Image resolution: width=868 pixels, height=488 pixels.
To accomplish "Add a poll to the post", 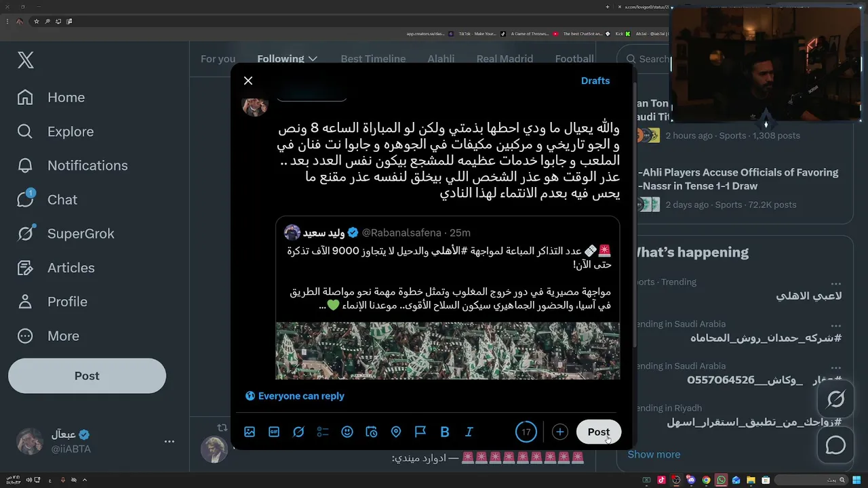I will [x=323, y=432].
